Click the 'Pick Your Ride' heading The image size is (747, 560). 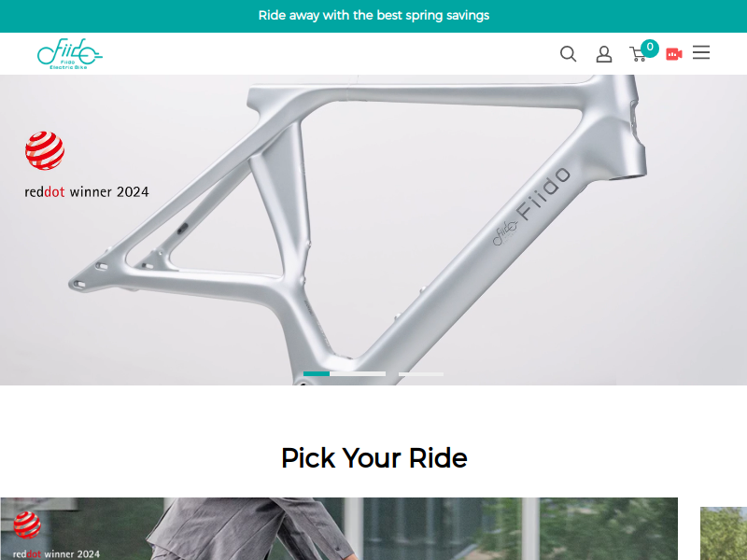click(374, 458)
